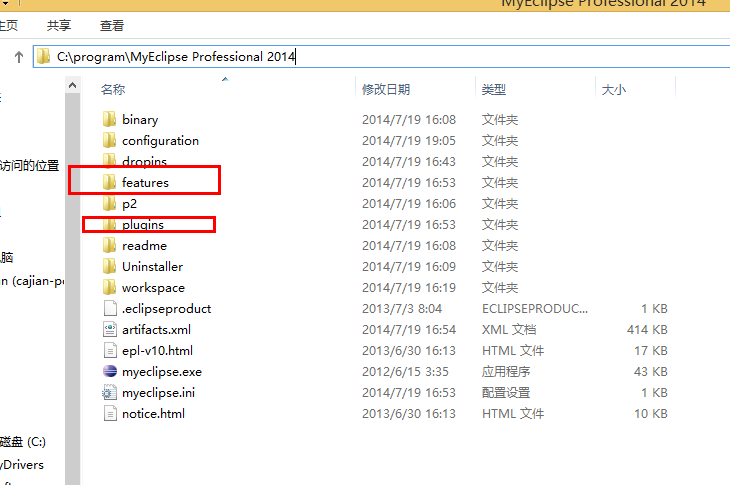Select the plugins folder name
Viewport: 730px width, 485px height.
click(x=143, y=224)
